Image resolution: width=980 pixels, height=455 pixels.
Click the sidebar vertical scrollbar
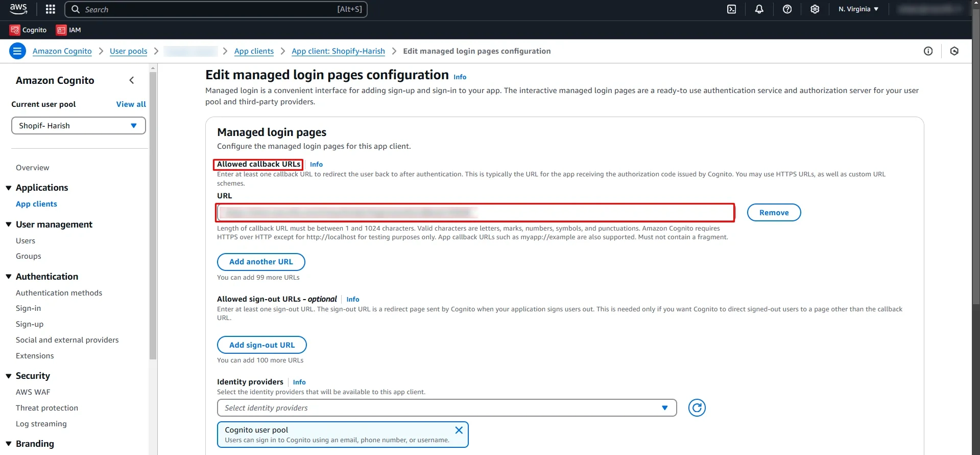[x=153, y=215]
